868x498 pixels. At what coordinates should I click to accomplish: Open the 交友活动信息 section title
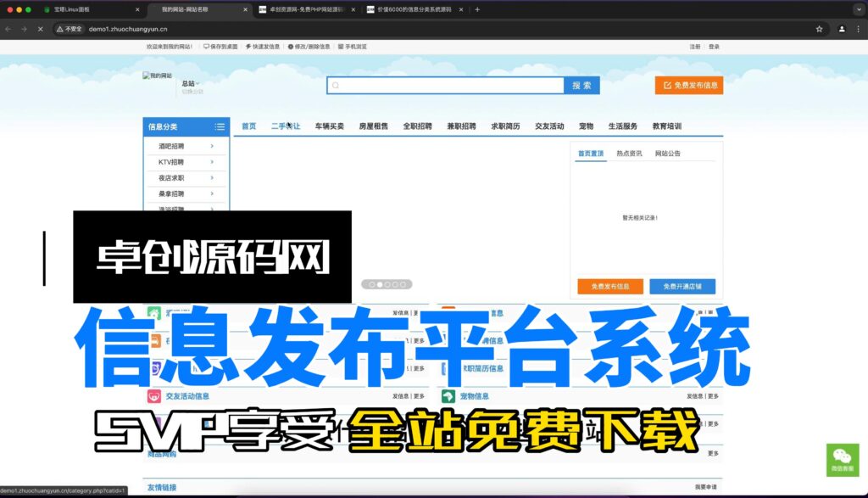coord(187,396)
